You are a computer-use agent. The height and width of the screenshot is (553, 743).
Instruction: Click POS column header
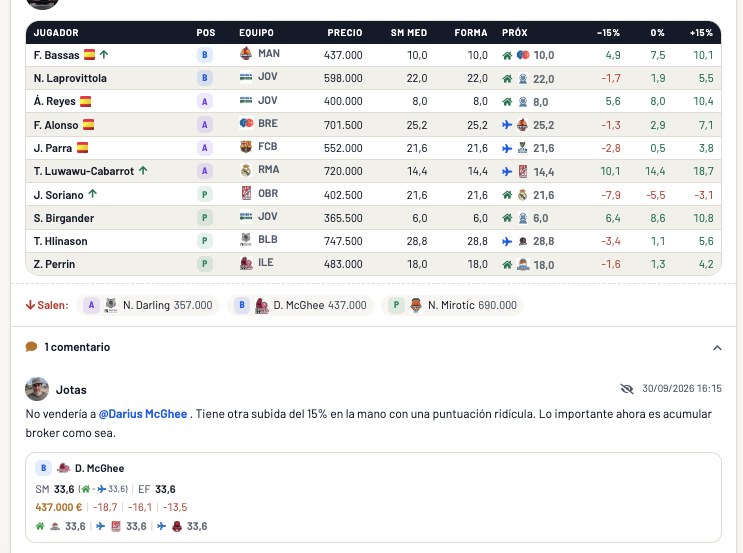pyautogui.click(x=206, y=33)
